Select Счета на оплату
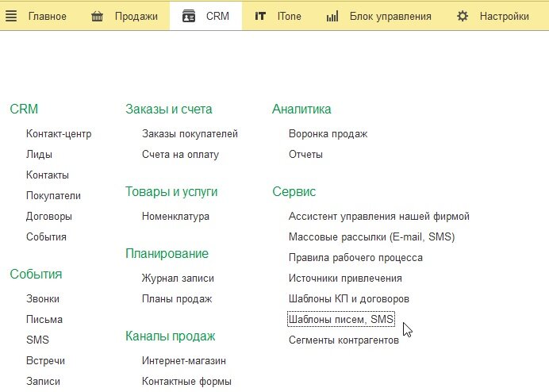 180,154
